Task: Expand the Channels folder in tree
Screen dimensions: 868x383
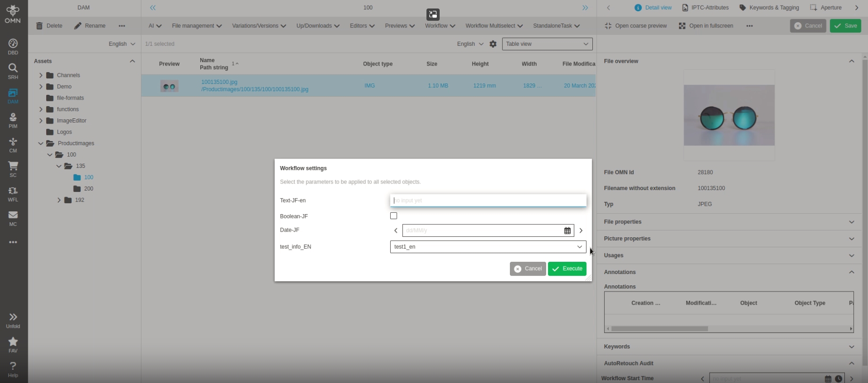Action: click(41, 75)
